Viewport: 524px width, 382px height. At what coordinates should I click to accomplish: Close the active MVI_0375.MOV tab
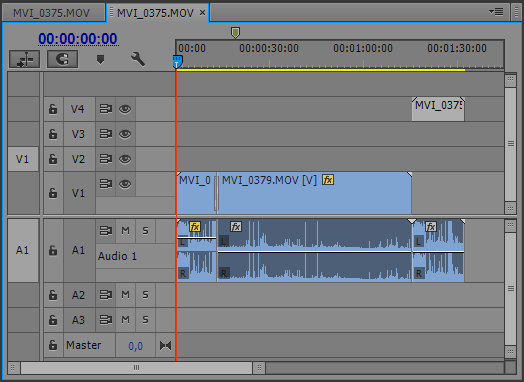point(203,13)
